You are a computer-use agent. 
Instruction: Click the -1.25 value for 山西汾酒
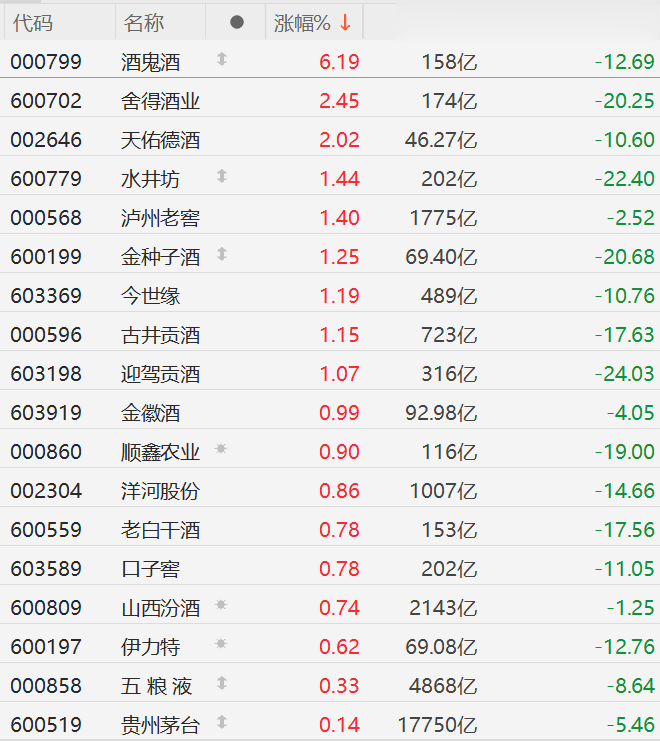(x=631, y=608)
